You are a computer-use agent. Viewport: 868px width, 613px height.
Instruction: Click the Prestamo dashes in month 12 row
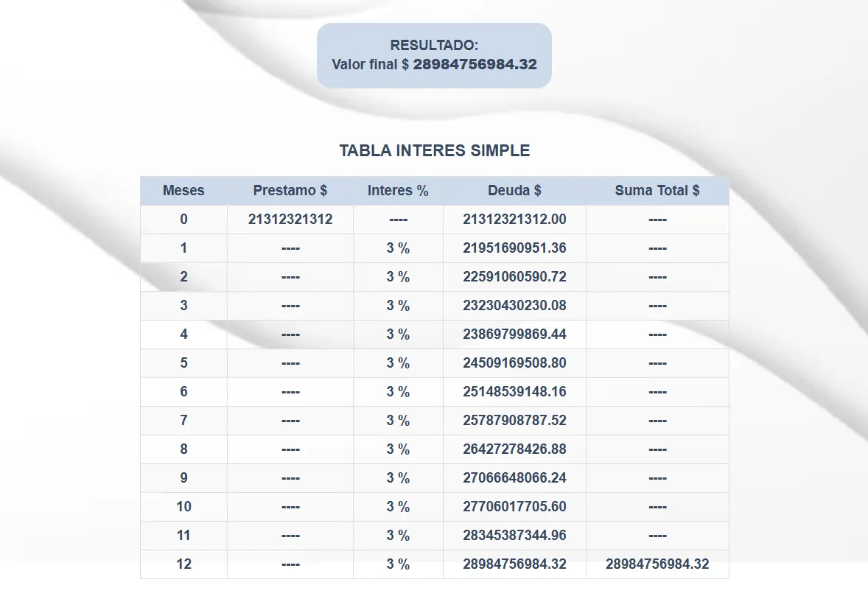point(290,565)
